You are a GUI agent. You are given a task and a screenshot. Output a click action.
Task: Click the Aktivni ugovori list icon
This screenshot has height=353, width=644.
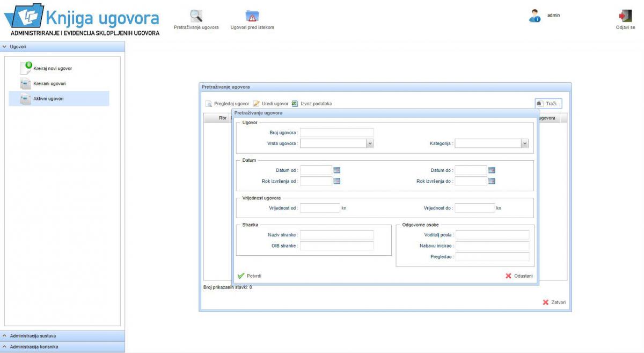(25, 98)
